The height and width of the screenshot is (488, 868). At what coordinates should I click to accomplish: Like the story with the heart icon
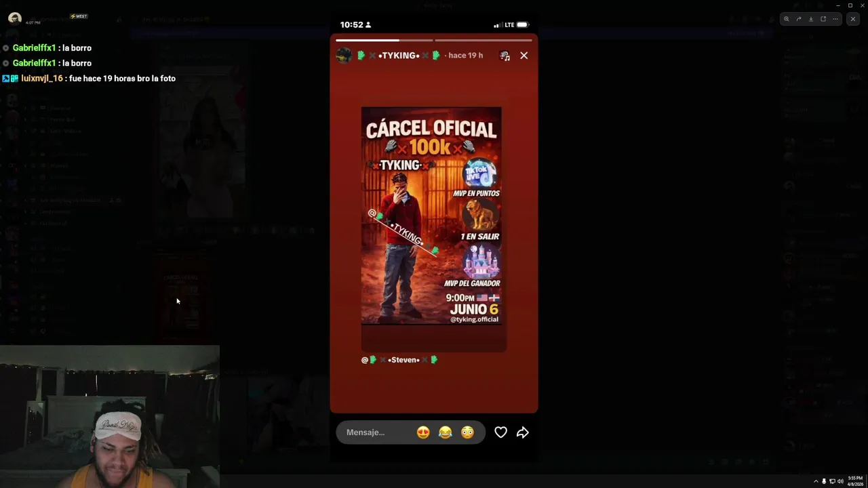coord(500,432)
